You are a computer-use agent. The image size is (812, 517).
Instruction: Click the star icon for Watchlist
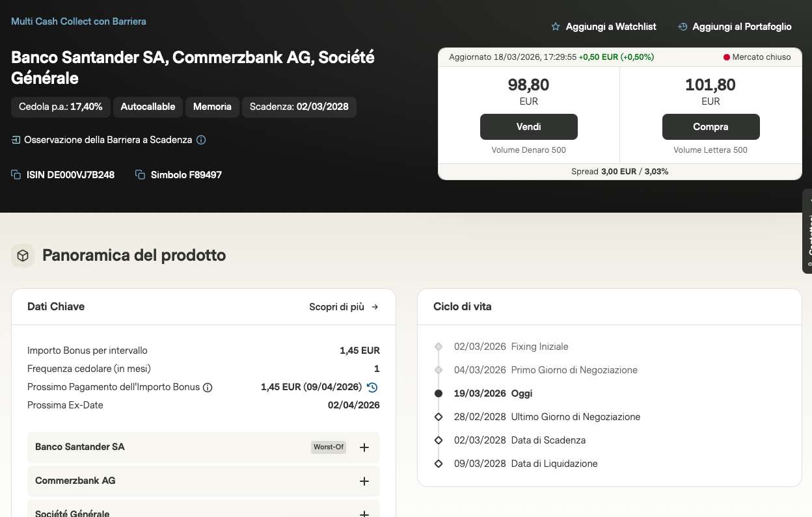coord(556,27)
